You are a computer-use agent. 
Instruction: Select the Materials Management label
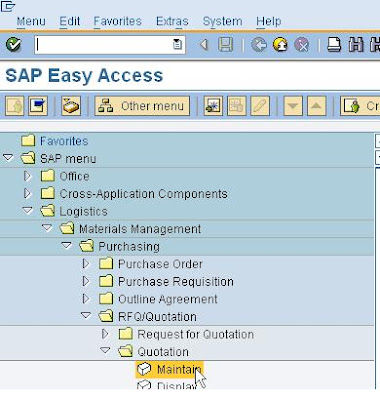click(x=140, y=229)
